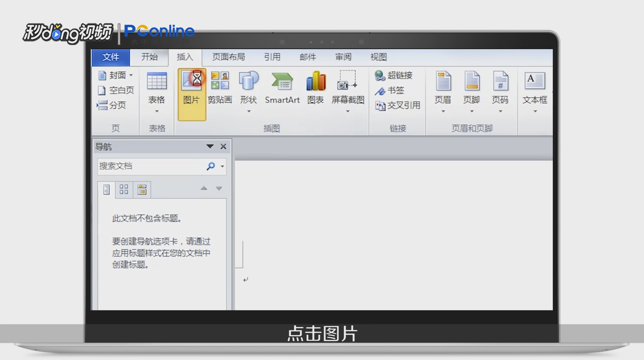This screenshot has height=360, width=644.
Task: Select the thumbnail pages view in Navigation pane
Action: coord(124,189)
